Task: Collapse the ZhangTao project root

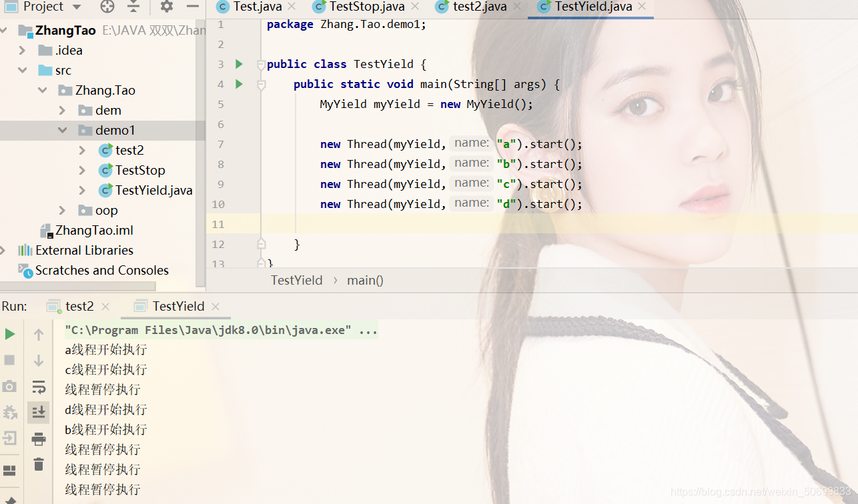Action: pos(4,31)
